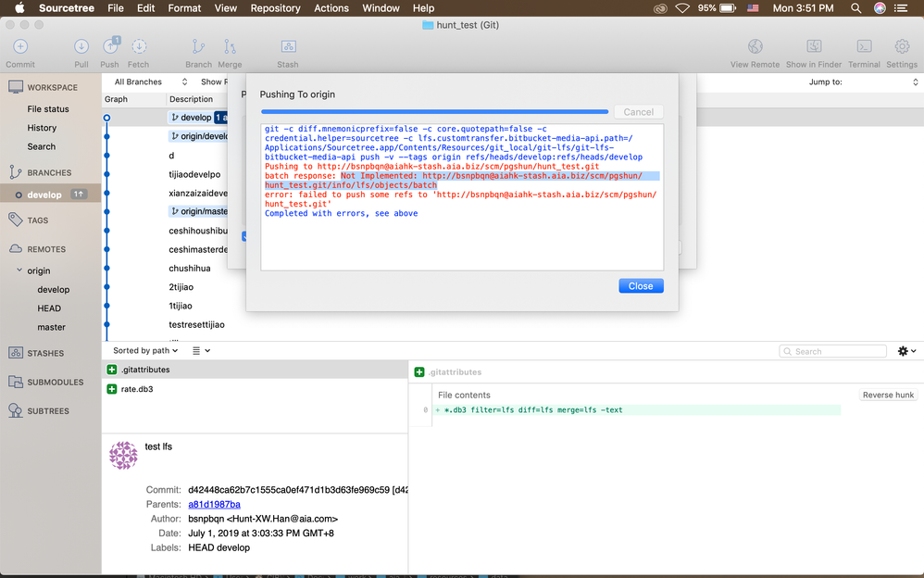
Task: Open the Actions menu
Action: (331, 8)
